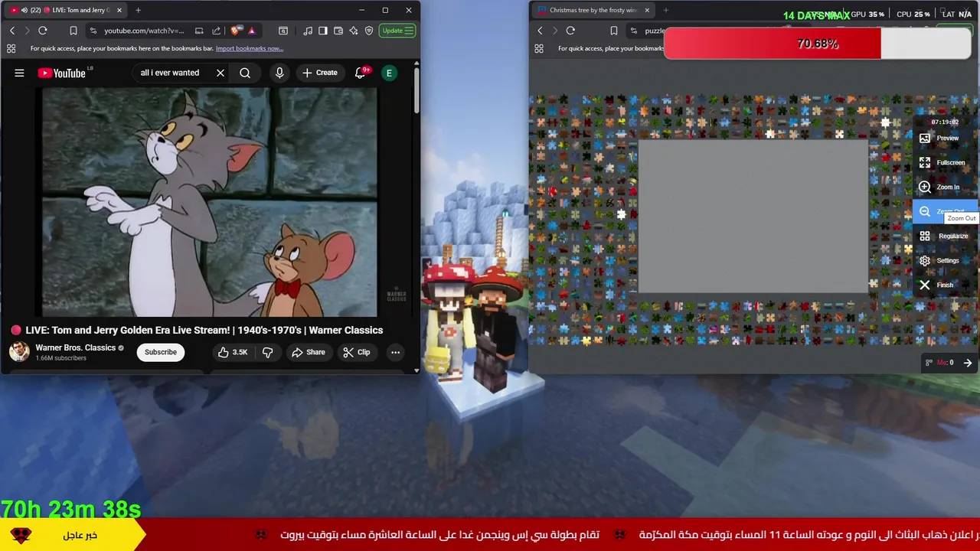980x551 pixels.
Task: Close the Christmas tree puzzle tab
Action: coord(647,10)
